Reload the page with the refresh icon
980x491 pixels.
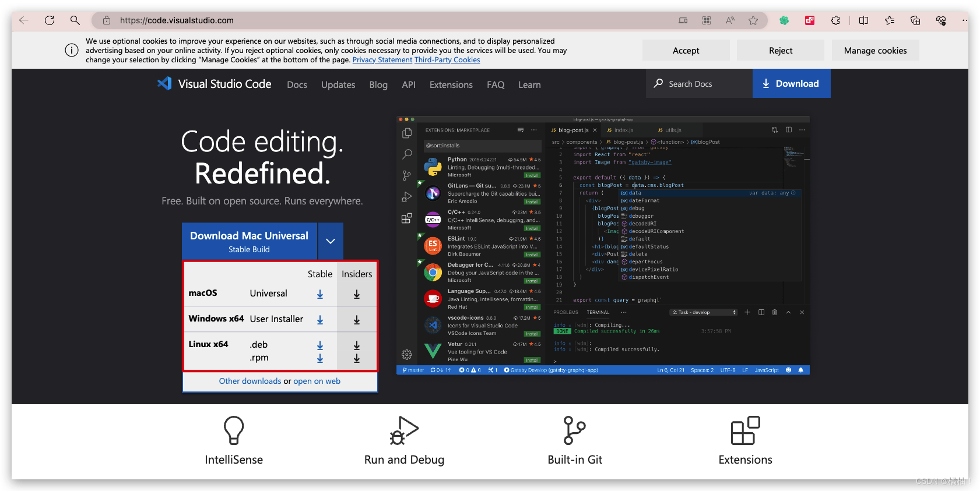pos(50,20)
